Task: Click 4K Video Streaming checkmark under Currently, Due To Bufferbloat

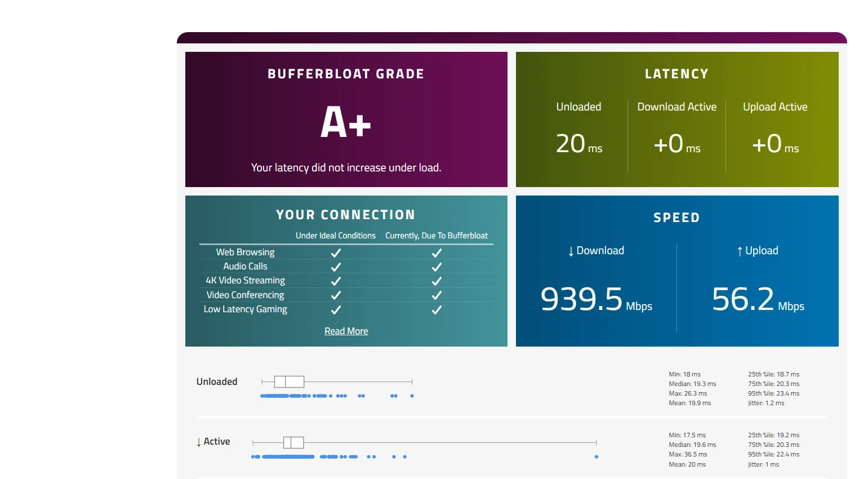Action: 437,281
